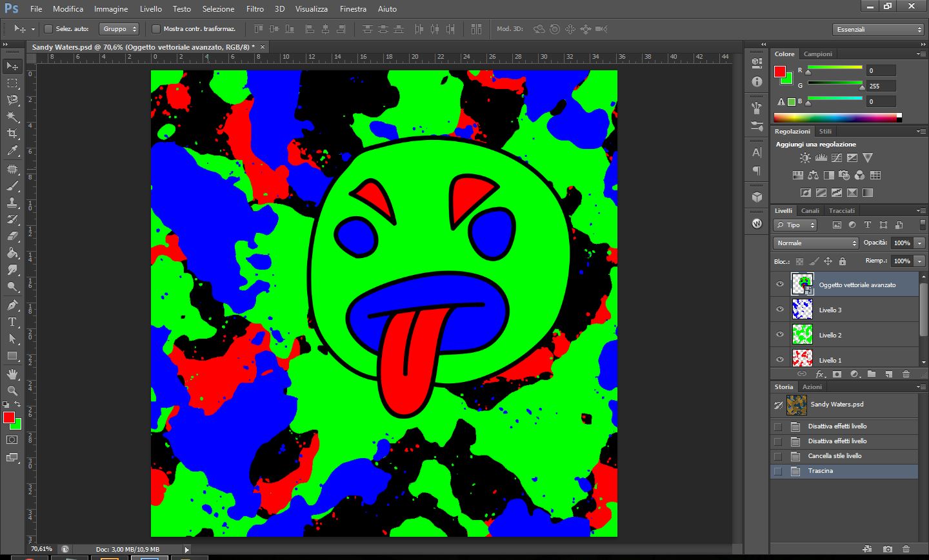Screen dimensions: 929x560
Task: Open the Opacità slider dropdown arrow
Action: pos(919,243)
